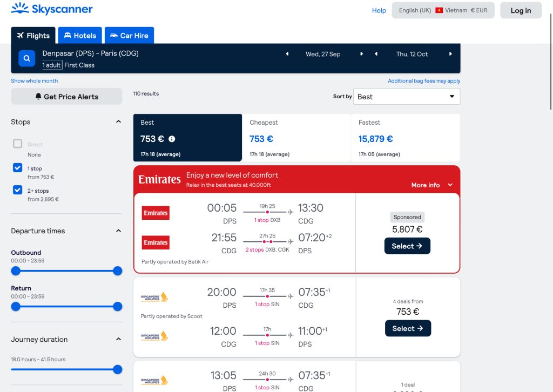Viewport: 553px width, 392px height.
Task: Advance return date past Thu, 12 Oct
Action: coord(450,54)
